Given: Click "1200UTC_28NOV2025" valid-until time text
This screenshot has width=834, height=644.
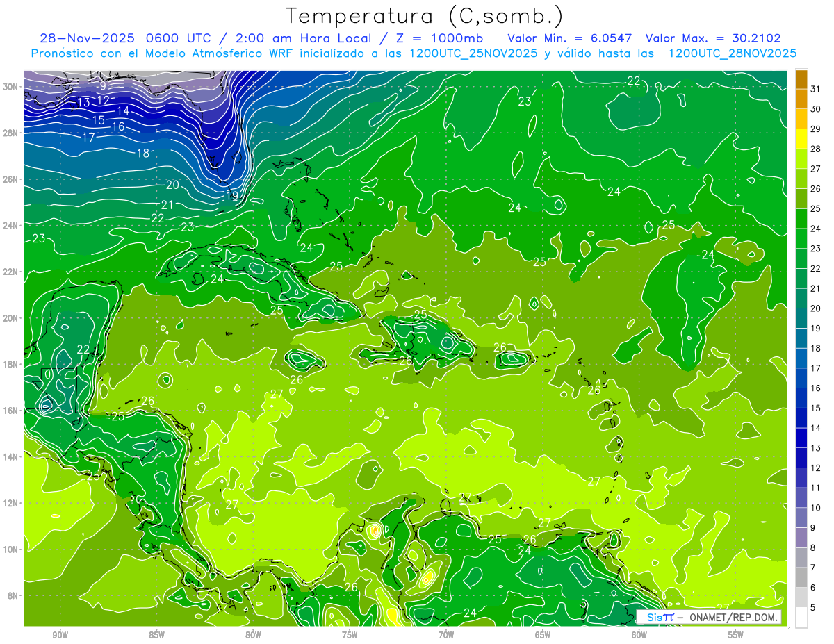Looking at the screenshot, I should [732, 53].
